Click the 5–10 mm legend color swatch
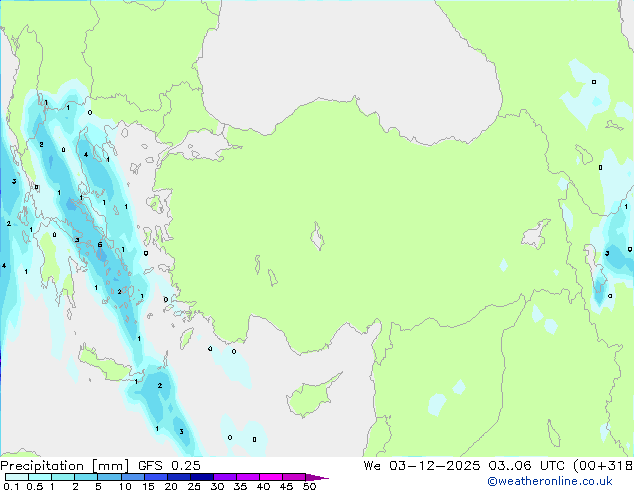The height and width of the screenshot is (490, 634). coord(109,477)
